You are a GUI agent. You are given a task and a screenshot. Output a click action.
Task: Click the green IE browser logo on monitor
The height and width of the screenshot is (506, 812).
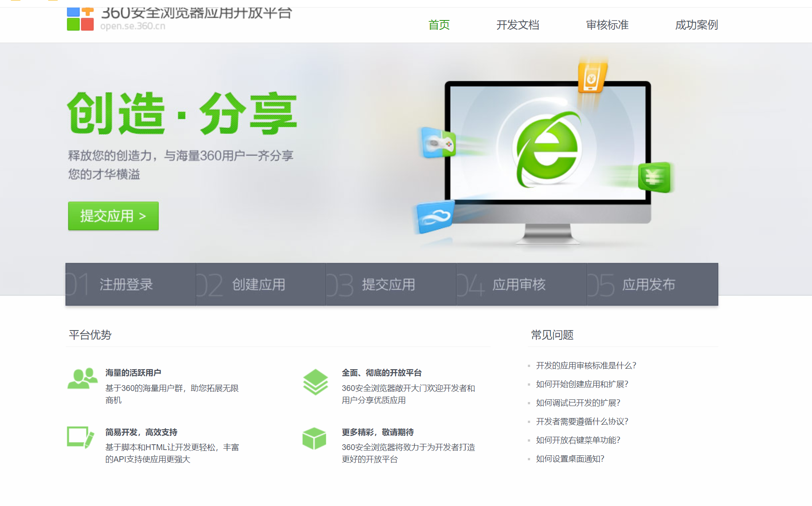pos(548,149)
